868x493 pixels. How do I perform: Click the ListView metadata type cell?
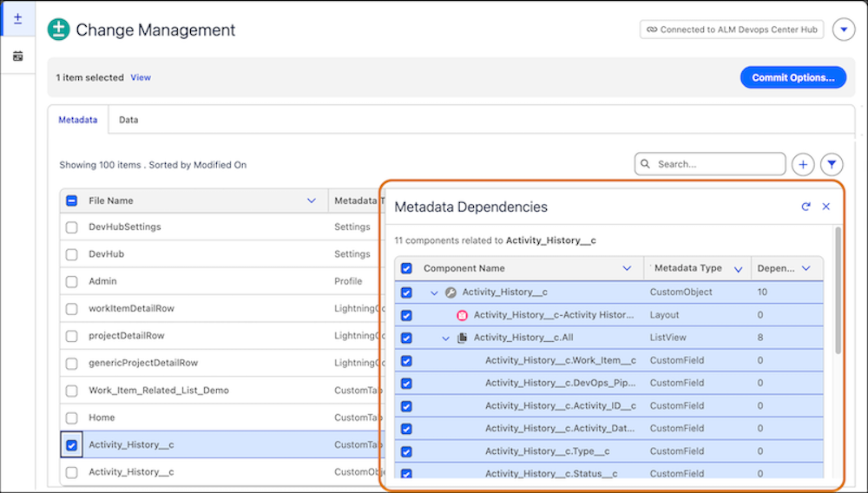[x=667, y=337]
